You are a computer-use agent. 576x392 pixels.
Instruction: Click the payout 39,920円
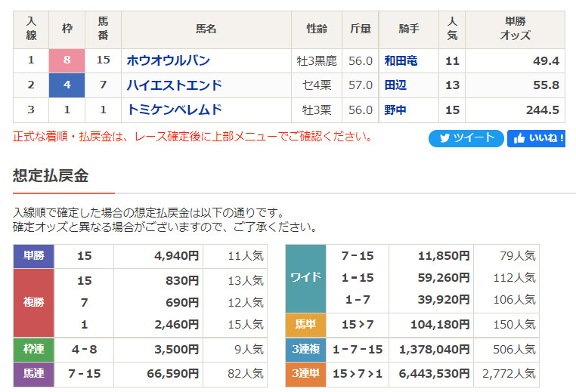coord(444,300)
